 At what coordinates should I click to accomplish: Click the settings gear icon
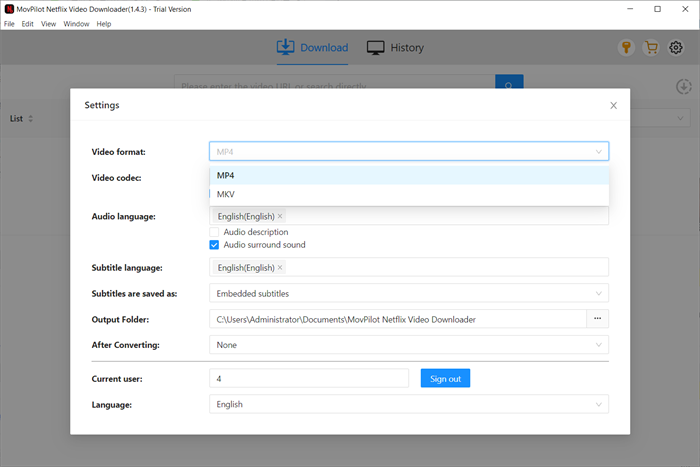click(x=676, y=47)
